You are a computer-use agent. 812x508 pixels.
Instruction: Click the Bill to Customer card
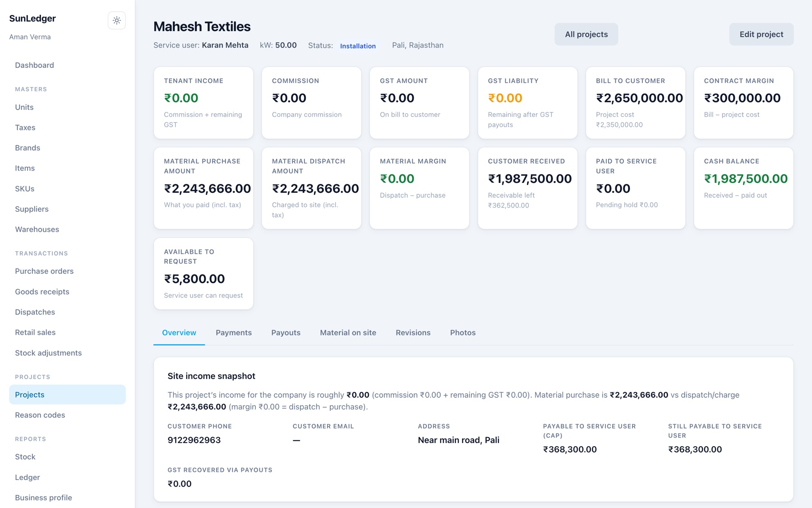(x=635, y=103)
